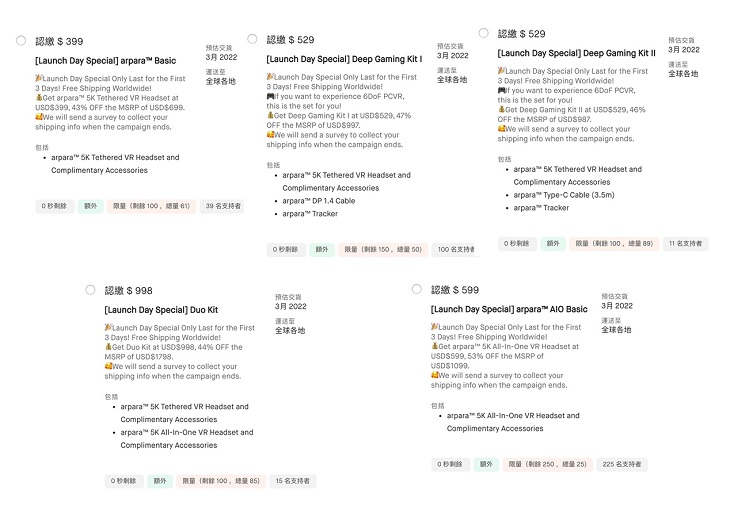Viewport: 730px width, 517px height.
Task: Click the 15 名支持者 backers tag
Action: coord(294,481)
